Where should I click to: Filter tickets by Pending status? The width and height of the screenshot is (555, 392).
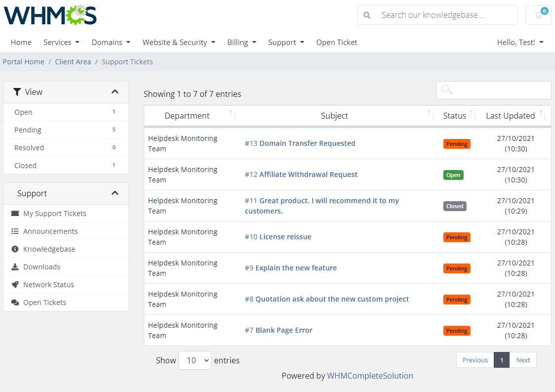coord(66,130)
